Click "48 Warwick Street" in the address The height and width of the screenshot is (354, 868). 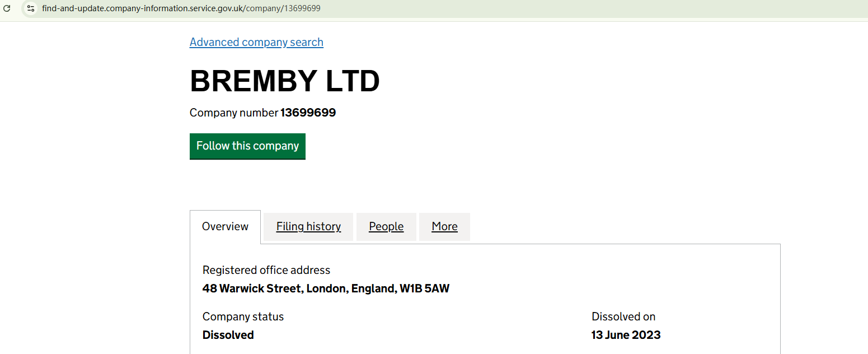254,288
